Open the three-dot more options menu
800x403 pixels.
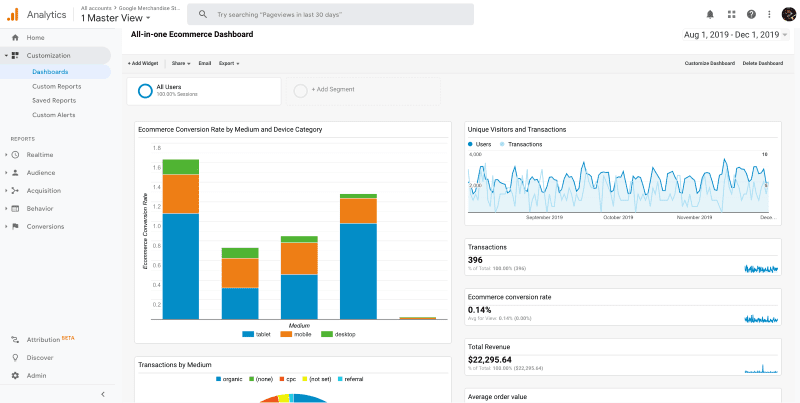769,14
